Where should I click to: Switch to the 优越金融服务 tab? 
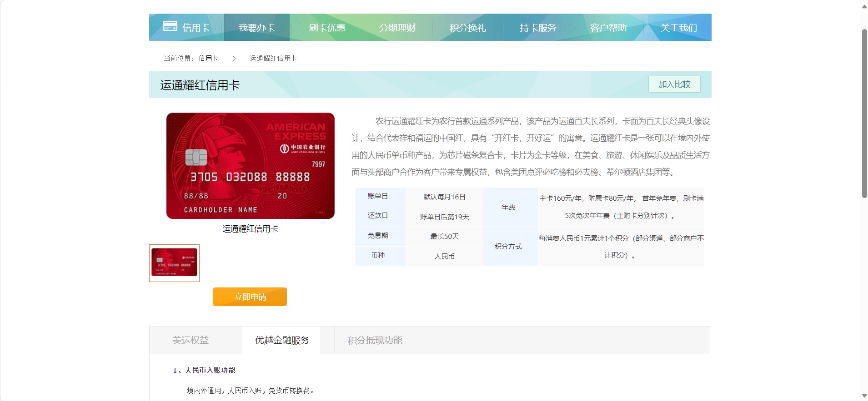(282, 340)
